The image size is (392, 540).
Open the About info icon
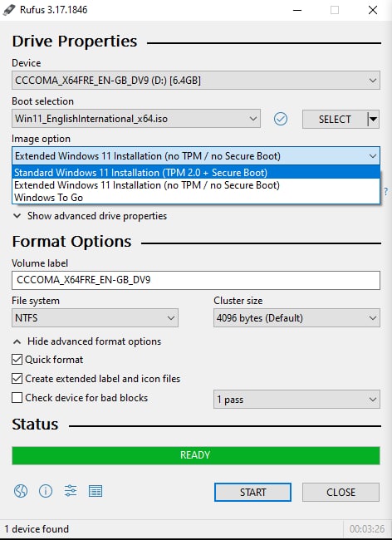[46, 491]
